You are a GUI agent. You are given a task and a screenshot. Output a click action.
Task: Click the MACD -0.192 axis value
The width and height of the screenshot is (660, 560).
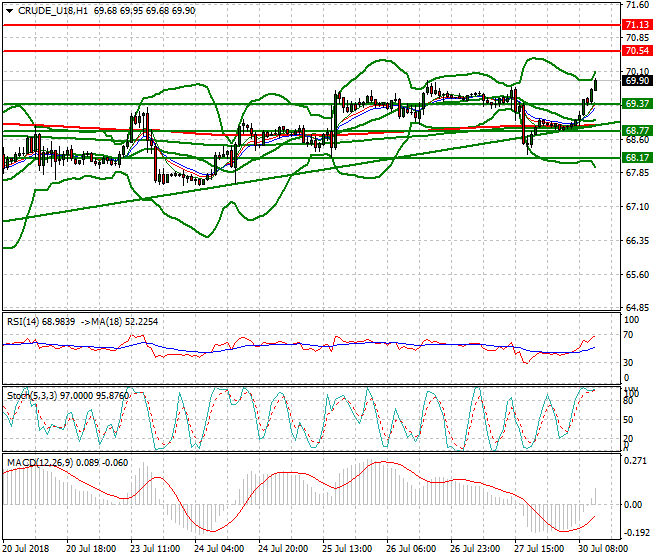(636, 533)
